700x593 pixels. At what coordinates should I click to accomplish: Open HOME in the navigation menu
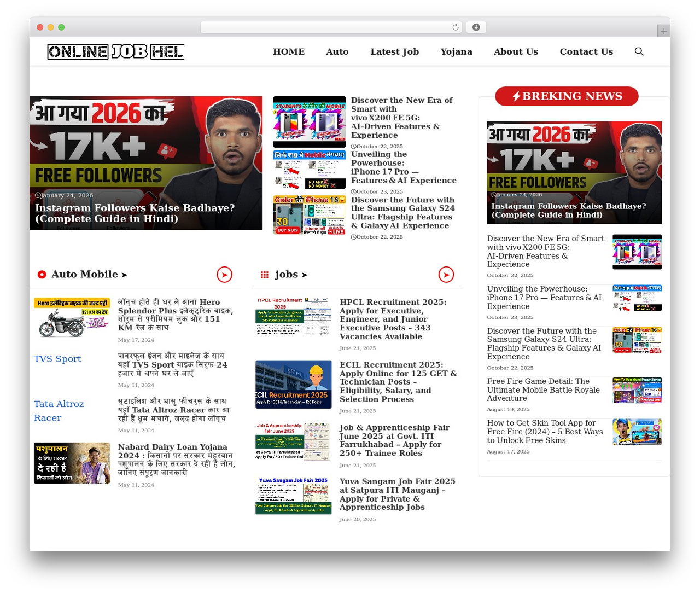tap(289, 51)
